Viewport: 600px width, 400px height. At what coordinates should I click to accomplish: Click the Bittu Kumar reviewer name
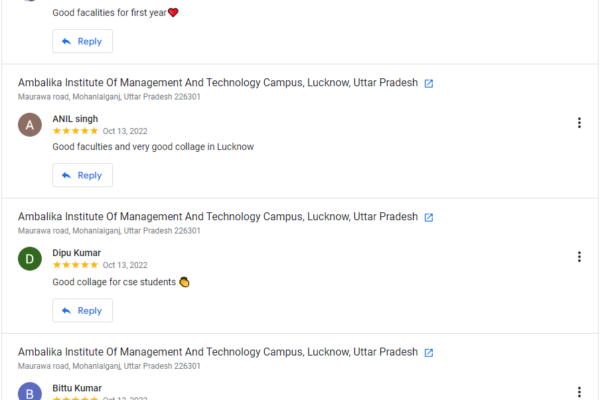[x=77, y=388]
